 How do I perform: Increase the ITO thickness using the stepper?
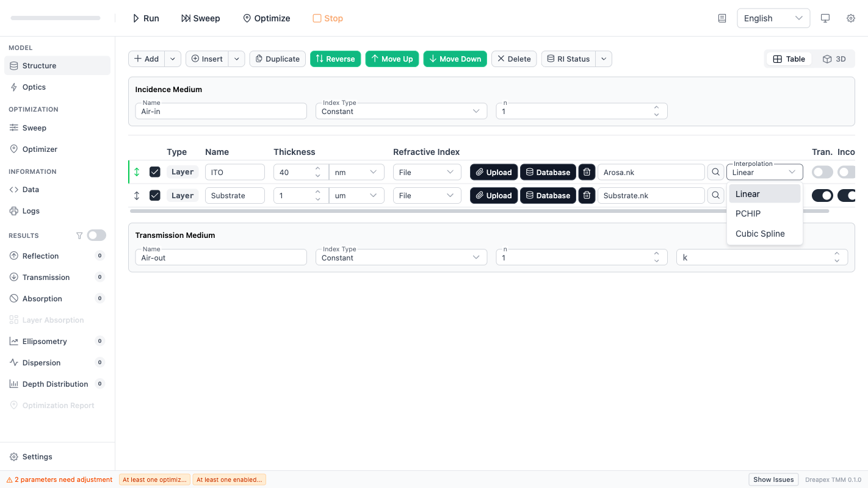(x=317, y=168)
